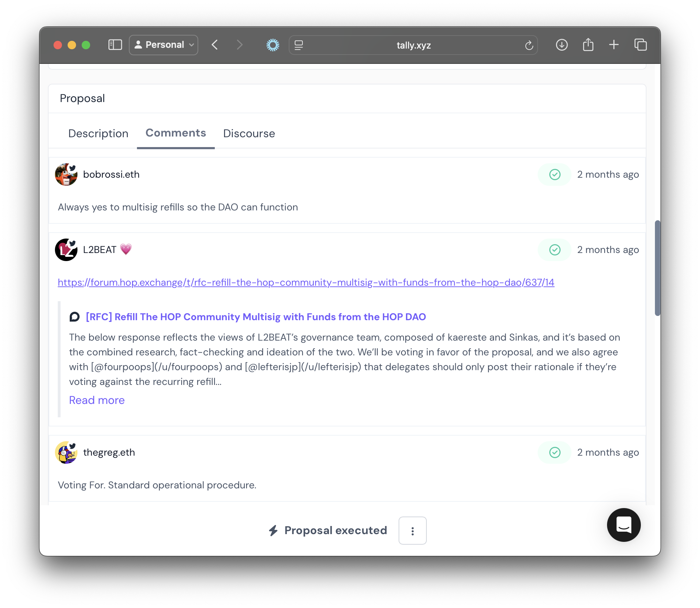
Task: Click the "2 months ago" time on bobrossi.eth comment
Action: pos(608,175)
